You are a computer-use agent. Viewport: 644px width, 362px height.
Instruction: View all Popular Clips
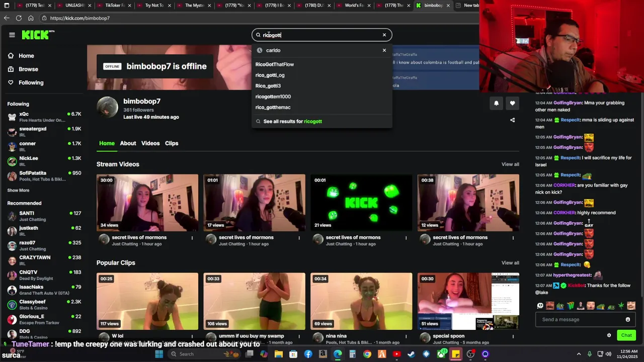(x=510, y=263)
